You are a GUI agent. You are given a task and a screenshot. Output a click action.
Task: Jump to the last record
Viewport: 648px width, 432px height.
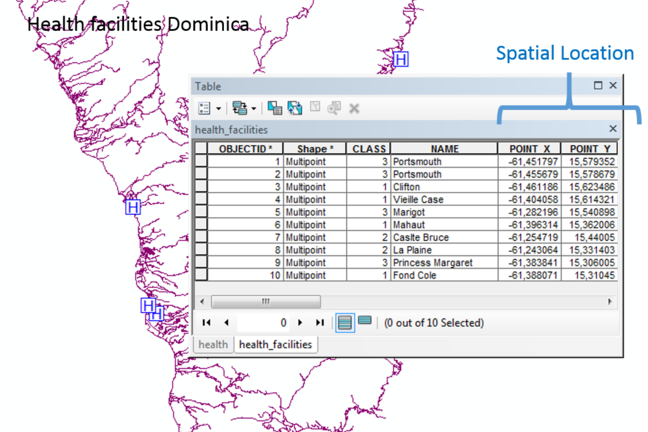(320, 323)
